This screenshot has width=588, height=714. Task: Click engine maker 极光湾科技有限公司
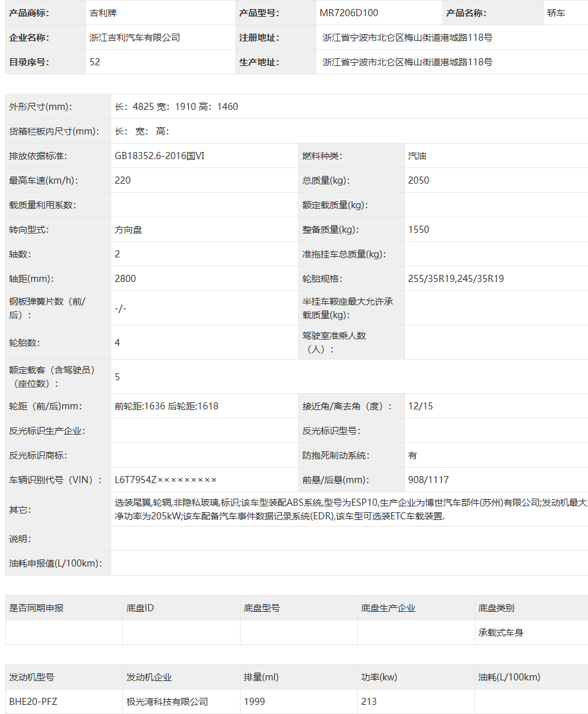pyautogui.click(x=167, y=701)
